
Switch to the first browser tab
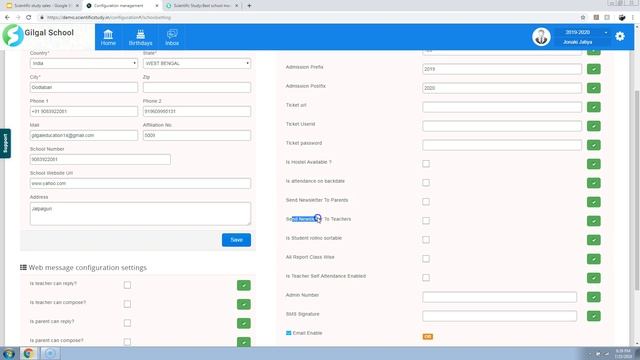click(42, 6)
